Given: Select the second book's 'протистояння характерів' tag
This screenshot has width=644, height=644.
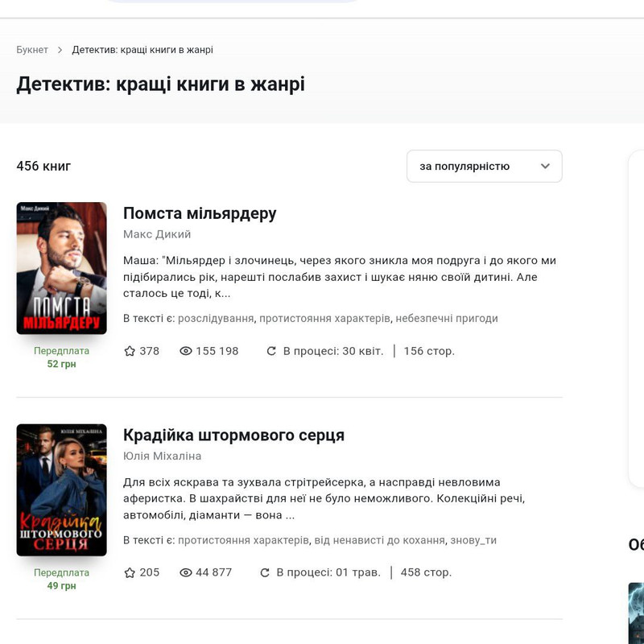Looking at the screenshot, I should coord(243,540).
